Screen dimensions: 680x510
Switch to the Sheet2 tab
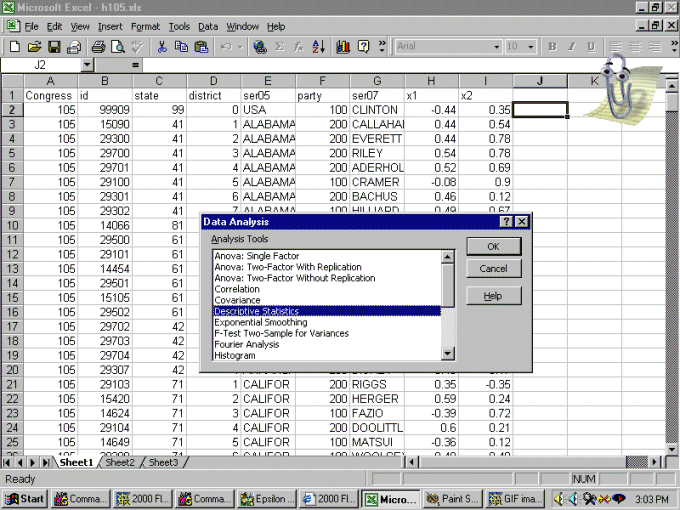point(120,463)
